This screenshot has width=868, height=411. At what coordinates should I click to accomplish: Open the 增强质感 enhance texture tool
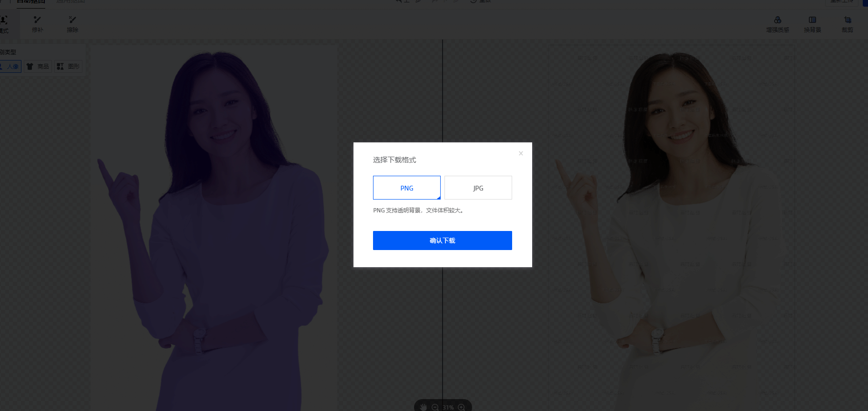pos(777,24)
